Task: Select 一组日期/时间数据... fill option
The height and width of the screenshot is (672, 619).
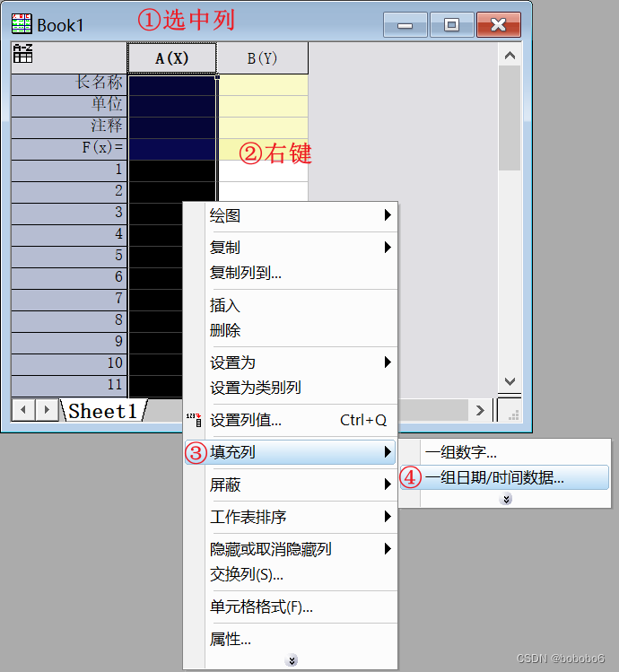Action: click(504, 477)
